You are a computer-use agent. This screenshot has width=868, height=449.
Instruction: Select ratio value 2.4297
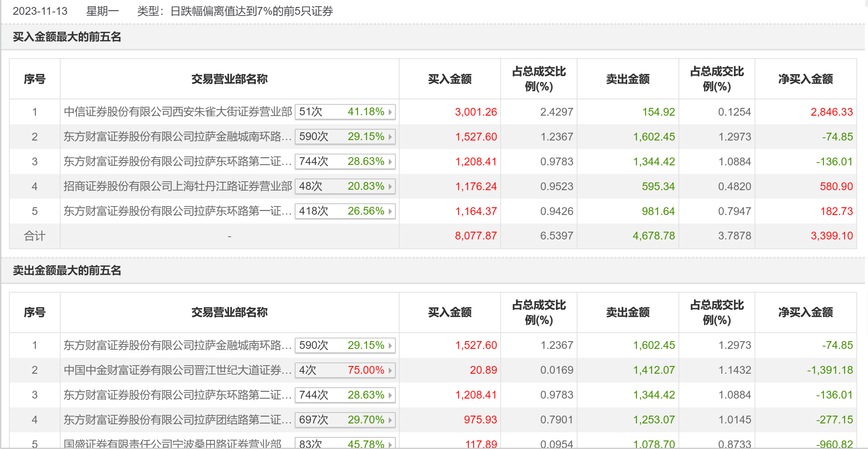click(x=557, y=112)
